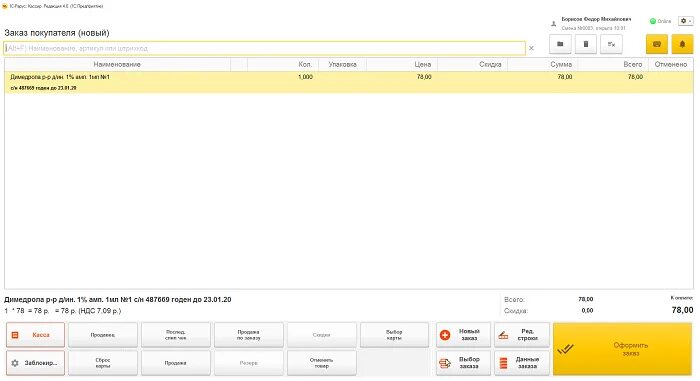Click the Заказ покупателя (новый) heading
Viewport: 700px width, 381px height.
[57, 33]
